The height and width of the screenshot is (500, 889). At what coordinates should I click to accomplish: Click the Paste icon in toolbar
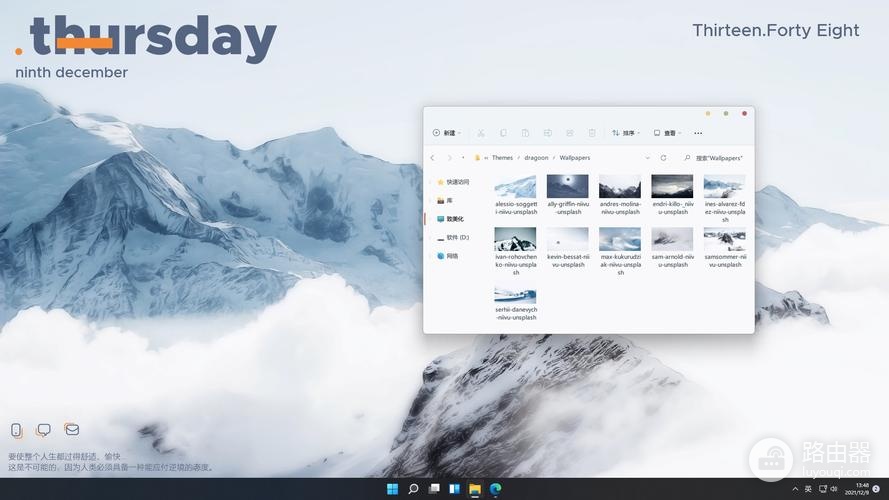[525, 133]
